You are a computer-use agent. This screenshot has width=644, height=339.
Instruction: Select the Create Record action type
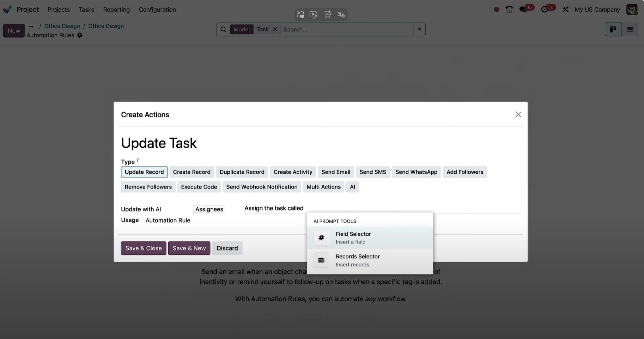point(192,172)
